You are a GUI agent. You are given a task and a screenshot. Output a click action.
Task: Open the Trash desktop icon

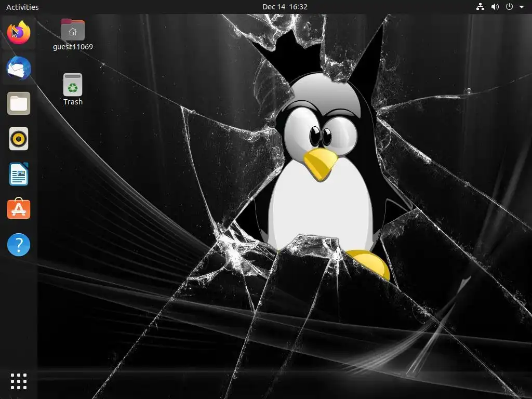point(73,85)
